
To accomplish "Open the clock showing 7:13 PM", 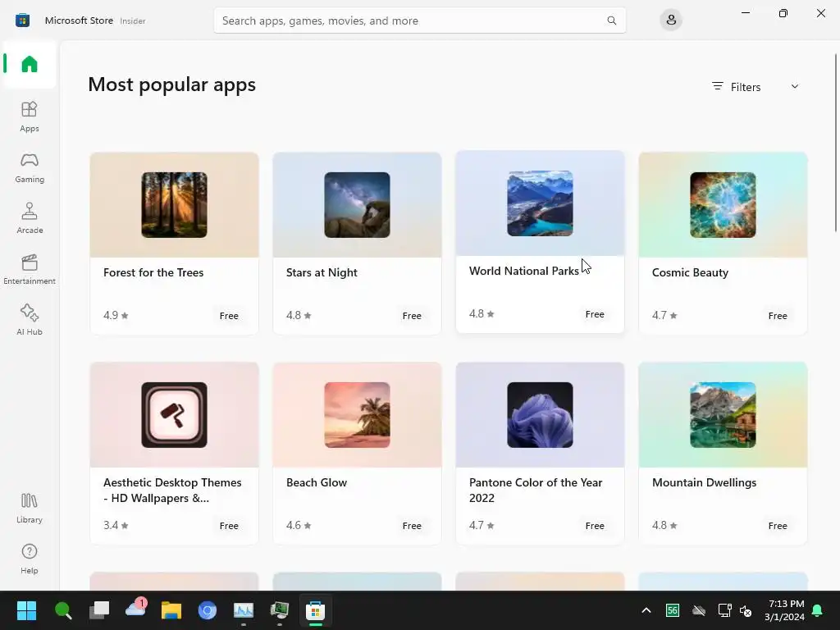I will tap(784, 610).
